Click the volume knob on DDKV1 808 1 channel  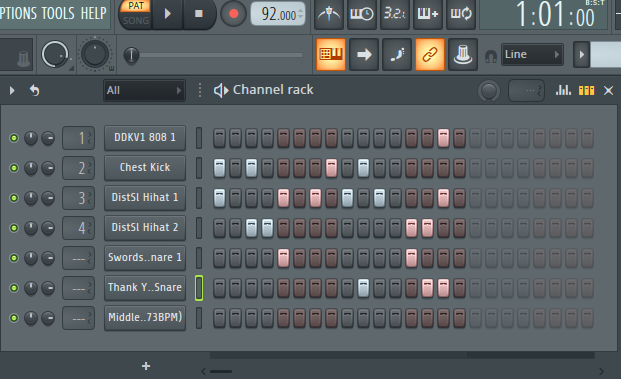48,138
